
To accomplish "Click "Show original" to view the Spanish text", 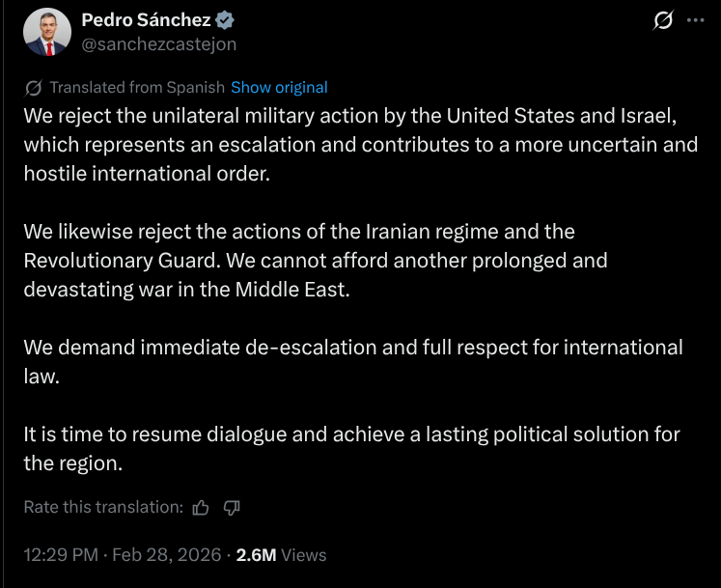I will coord(279,87).
